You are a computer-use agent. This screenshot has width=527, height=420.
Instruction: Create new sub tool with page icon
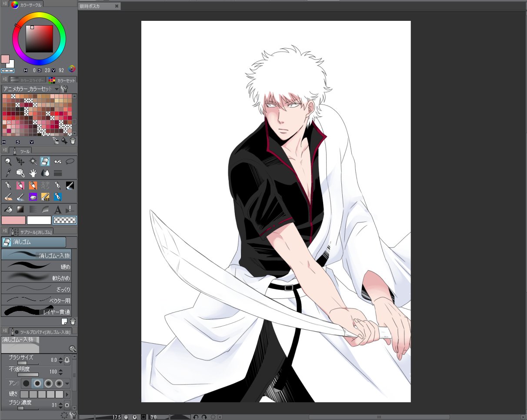pos(64,321)
